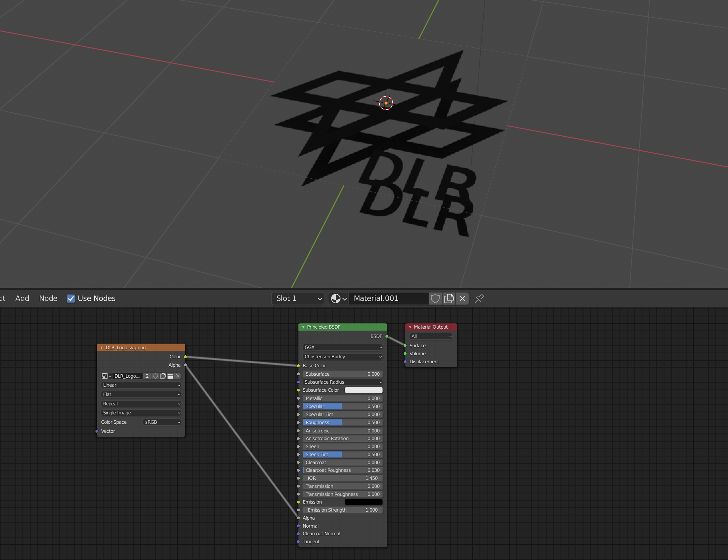The width and height of the screenshot is (728, 560).
Task: Open the Node menu
Action: pyautogui.click(x=48, y=298)
